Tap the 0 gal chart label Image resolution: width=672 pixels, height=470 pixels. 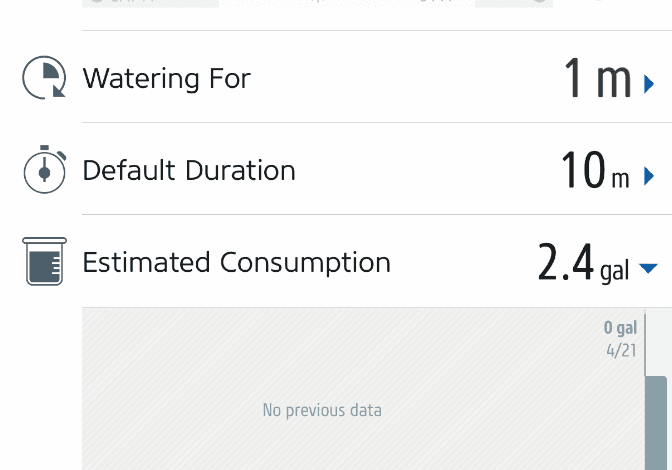coord(620,328)
